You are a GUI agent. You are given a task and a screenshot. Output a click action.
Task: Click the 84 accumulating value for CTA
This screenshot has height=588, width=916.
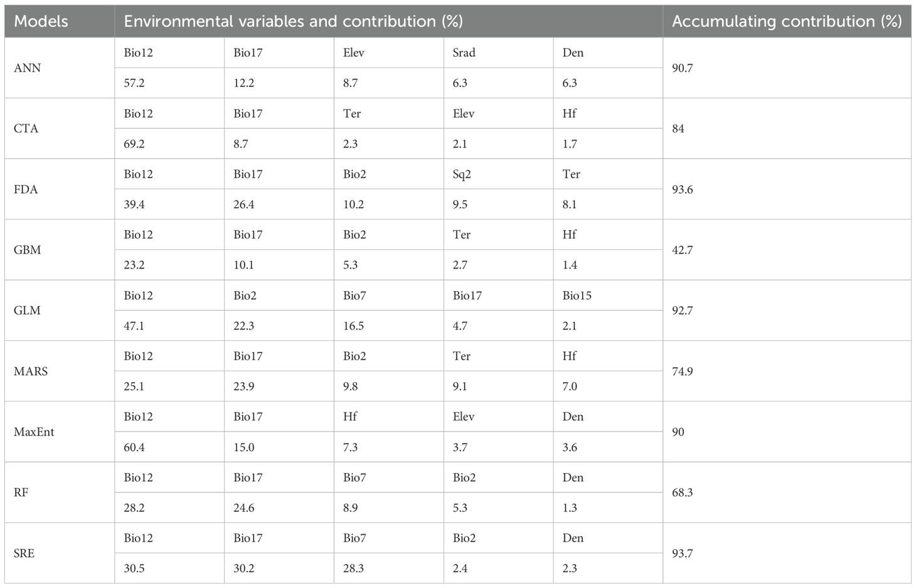[678, 129]
